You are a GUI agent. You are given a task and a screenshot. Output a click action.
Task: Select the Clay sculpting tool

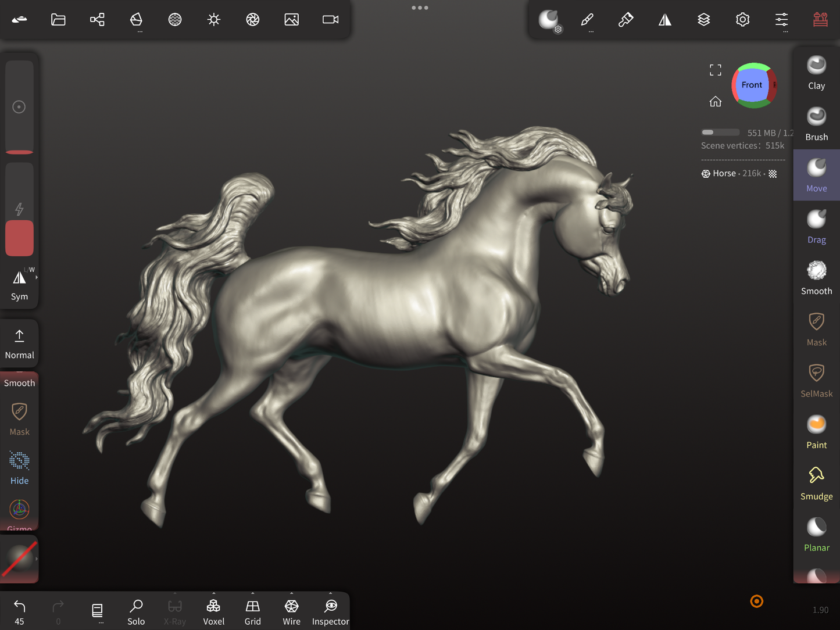point(816,73)
